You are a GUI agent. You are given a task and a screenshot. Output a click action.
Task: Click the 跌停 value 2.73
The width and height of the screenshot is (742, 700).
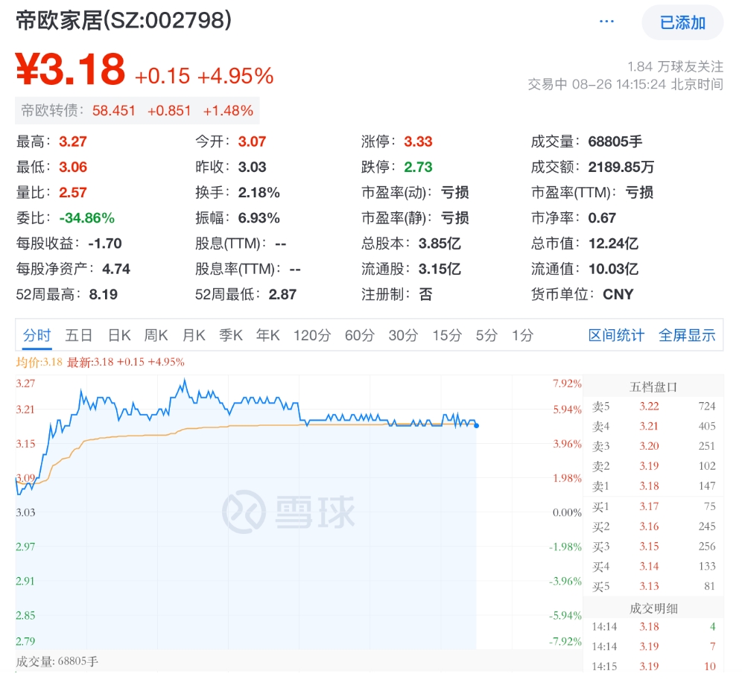pyautogui.click(x=418, y=167)
